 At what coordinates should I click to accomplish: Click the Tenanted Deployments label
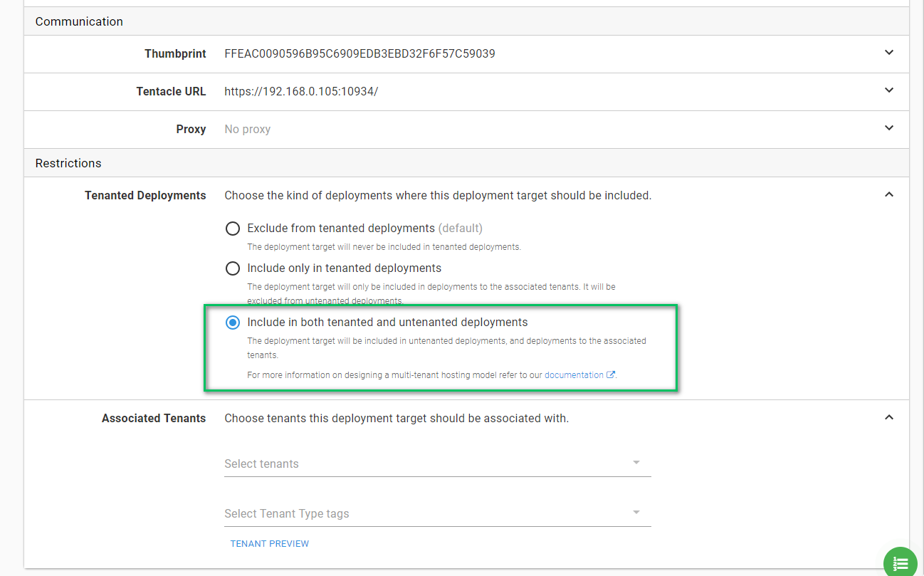(145, 195)
